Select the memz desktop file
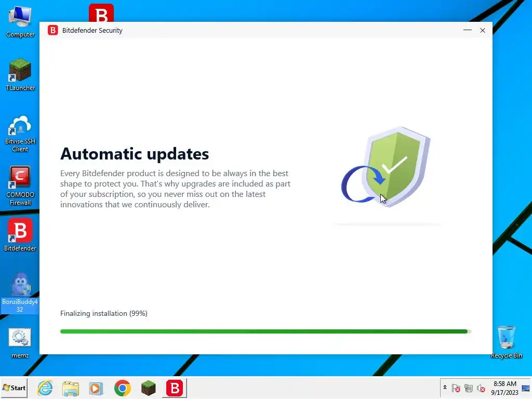The image size is (532, 399). pos(20,343)
